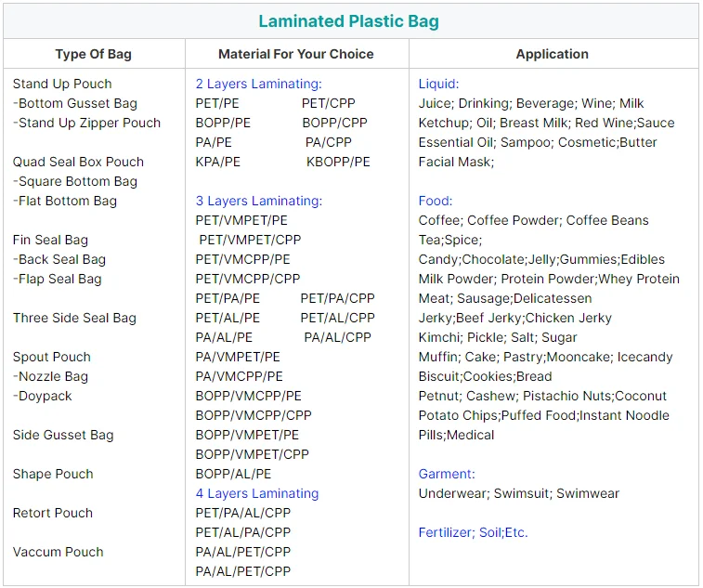
Task: Click the Liquid category link
Action: [x=438, y=84]
